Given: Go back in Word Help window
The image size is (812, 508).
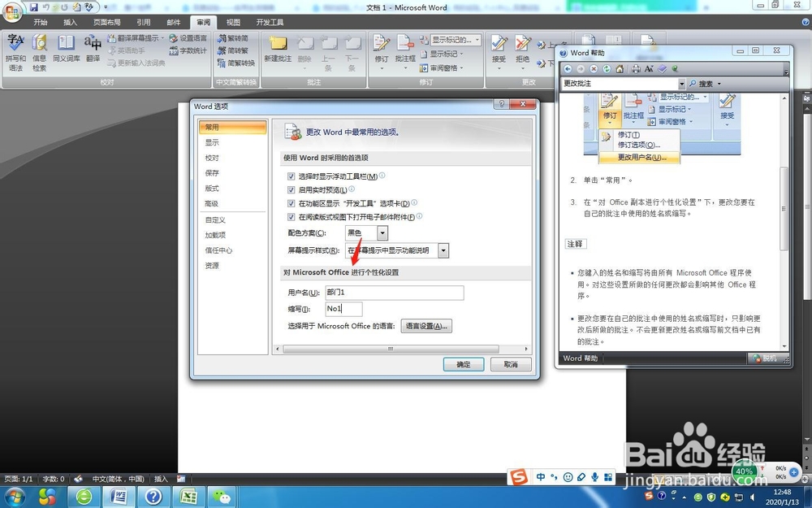Looking at the screenshot, I should click(568, 69).
